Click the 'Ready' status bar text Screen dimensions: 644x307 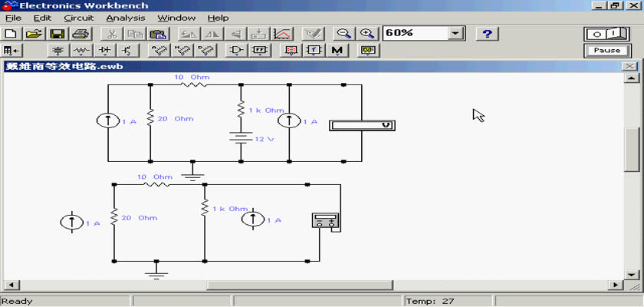coord(17,302)
